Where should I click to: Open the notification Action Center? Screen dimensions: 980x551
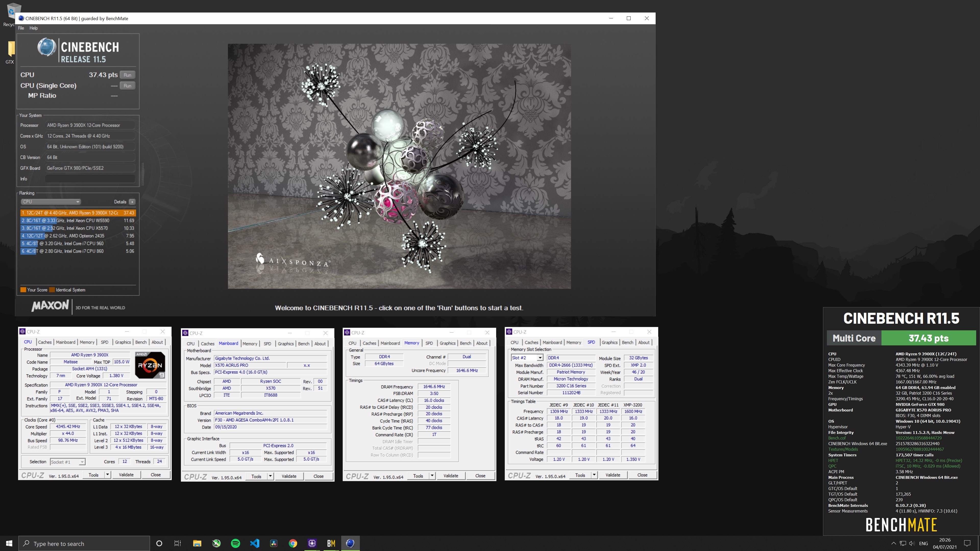[967, 543]
